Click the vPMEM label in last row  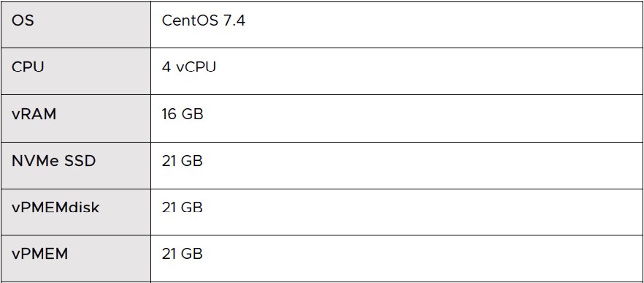point(39,254)
